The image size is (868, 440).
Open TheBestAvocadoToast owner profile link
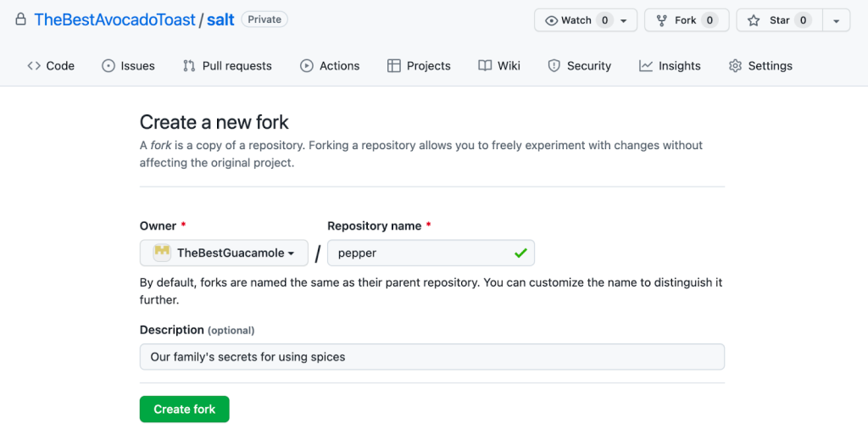pos(114,19)
